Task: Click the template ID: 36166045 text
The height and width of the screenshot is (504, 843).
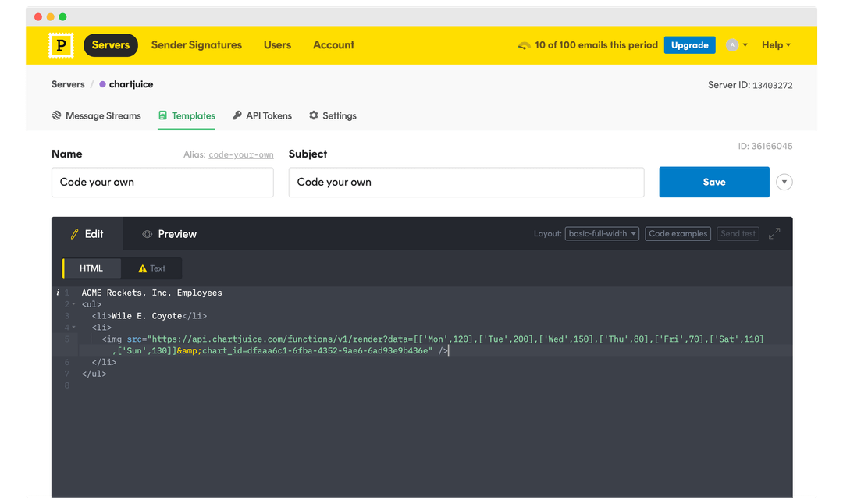Action: click(765, 146)
